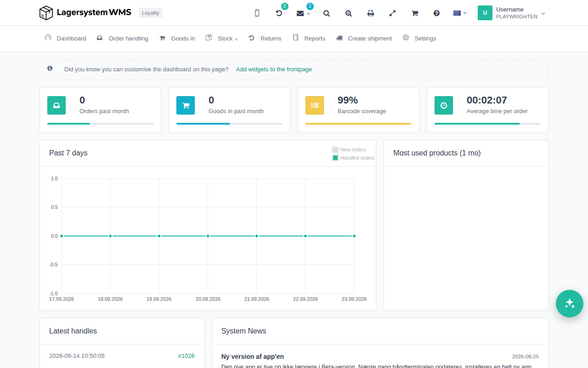This screenshot has height=368, width=588.
Task: Expand the Username account menu
Action: [512, 13]
